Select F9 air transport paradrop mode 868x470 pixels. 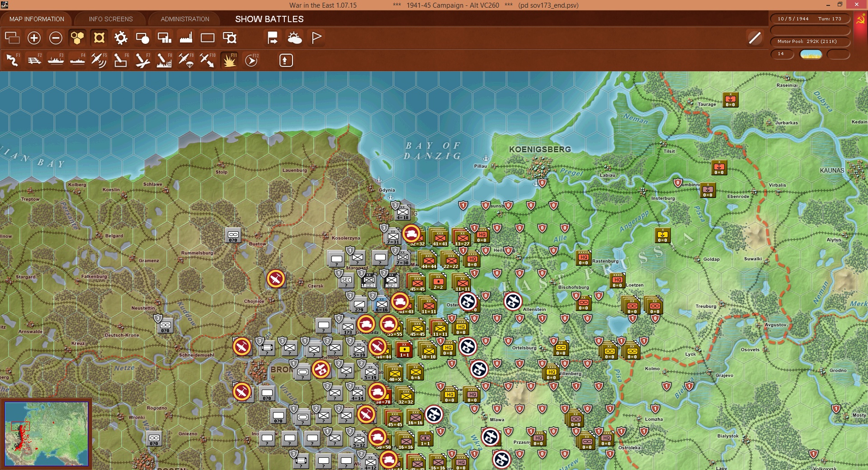point(186,60)
